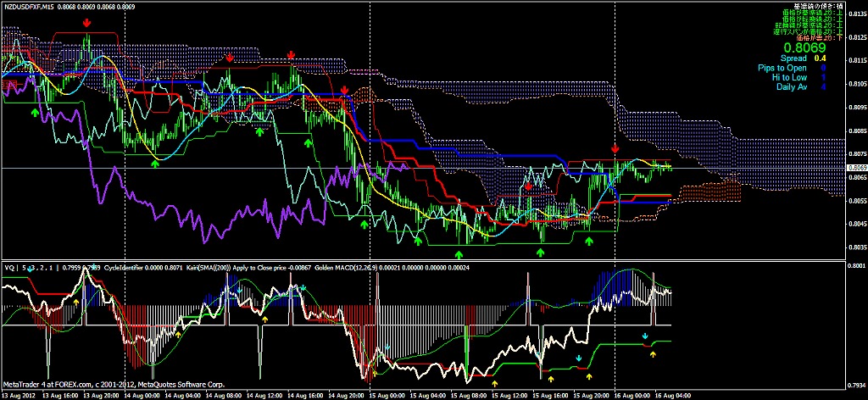Click the yellow arrow near 13 Aug 20:00 in the lower pane
The height and width of the screenshot is (400, 868).
click(x=75, y=302)
